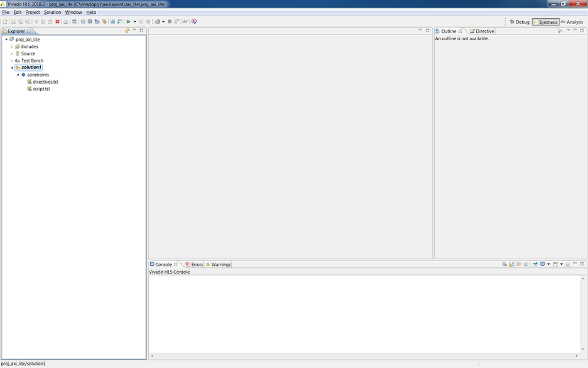The width and height of the screenshot is (588, 368).
Task: Open the Project menu
Action: tap(33, 12)
